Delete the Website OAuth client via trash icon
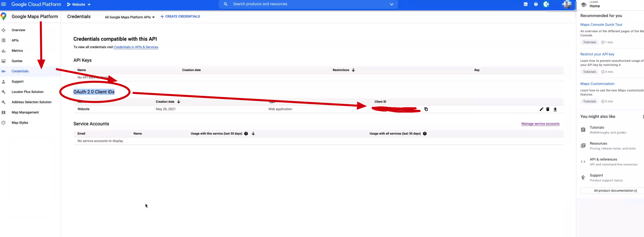Image resolution: width=644 pixels, height=237 pixels. tap(548, 109)
